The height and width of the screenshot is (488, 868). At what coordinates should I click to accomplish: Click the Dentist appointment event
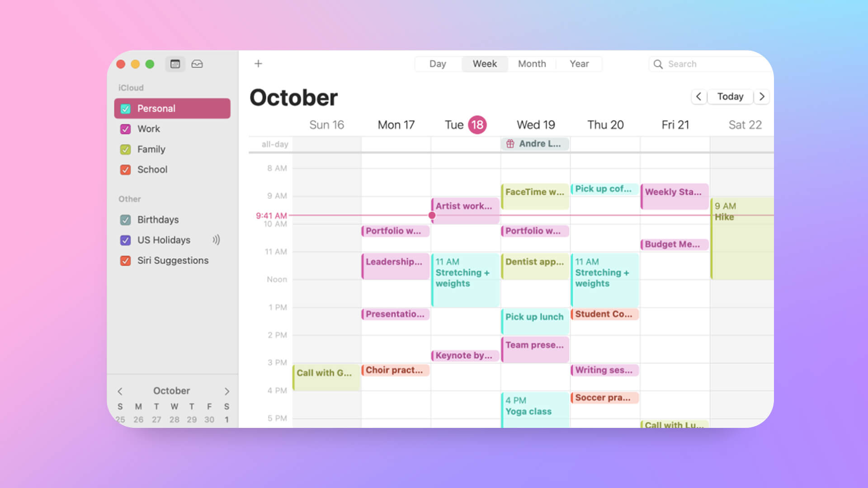click(534, 262)
